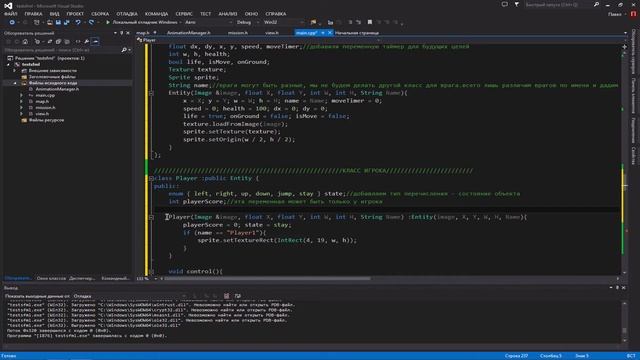This screenshot has width=640, height=360.
Task: Click the feedback icon in title bar
Action: pos(505,4)
